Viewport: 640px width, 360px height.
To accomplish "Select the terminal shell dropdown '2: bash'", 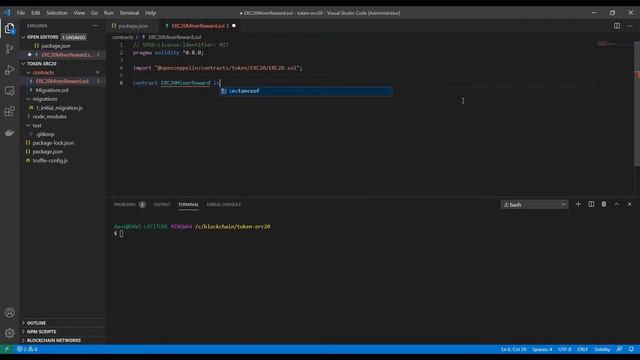I will (x=534, y=204).
